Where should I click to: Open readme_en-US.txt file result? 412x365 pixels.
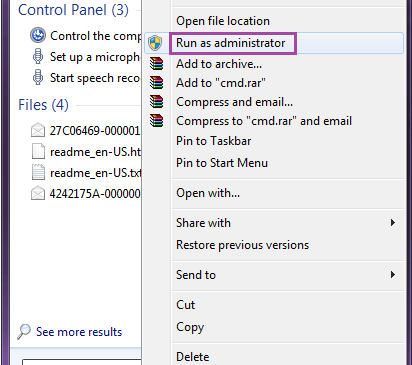[x=96, y=173]
